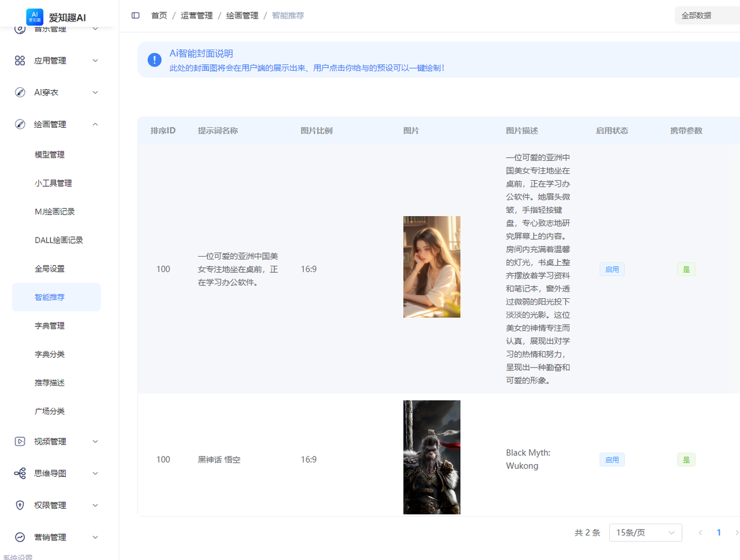
Task: Open DALL绘画记录 submenu item
Action: point(57,240)
